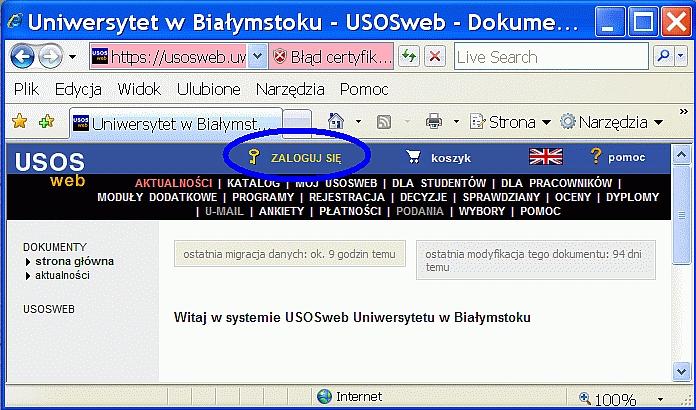Open ANKIETY navigation item

click(x=281, y=211)
